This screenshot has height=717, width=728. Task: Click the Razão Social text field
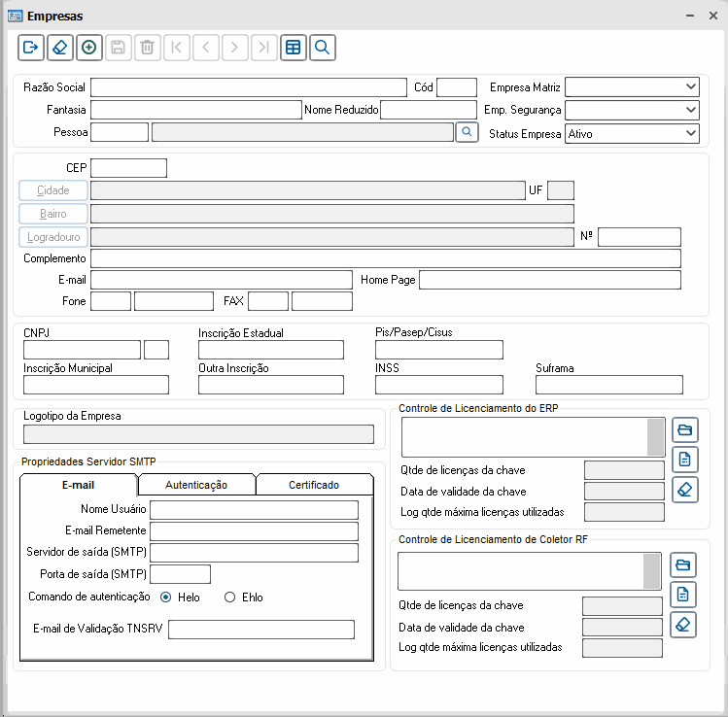(248, 87)
